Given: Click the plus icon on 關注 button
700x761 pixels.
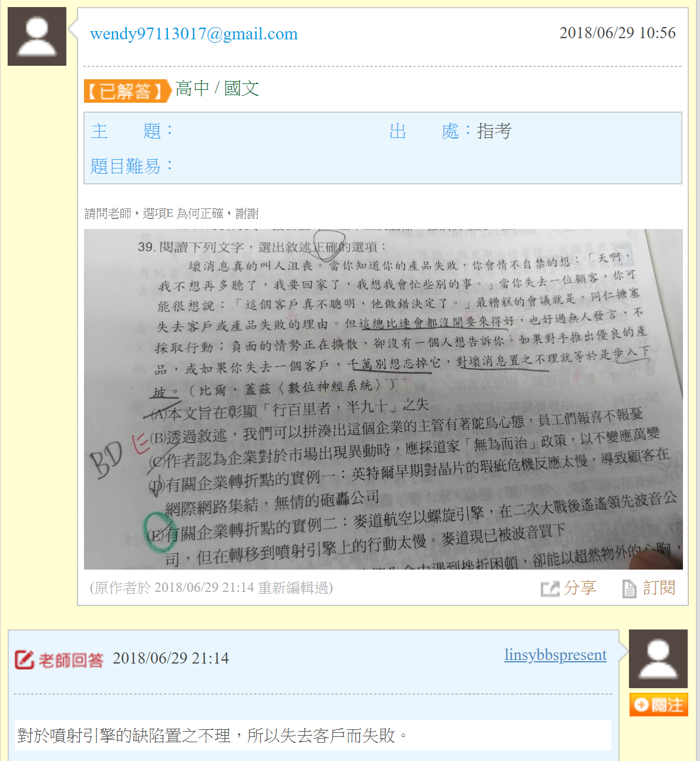Looking at the screenshot, I should point(641,705).
